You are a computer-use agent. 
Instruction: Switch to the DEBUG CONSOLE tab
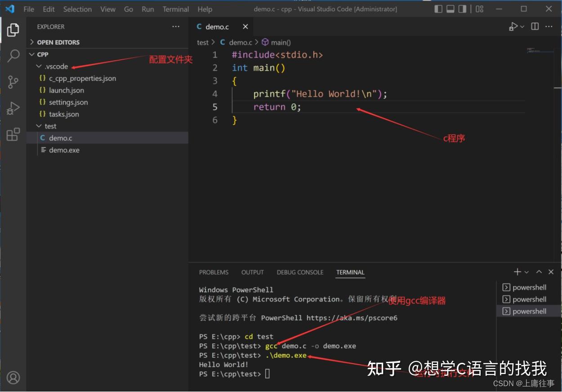[300, 272]
